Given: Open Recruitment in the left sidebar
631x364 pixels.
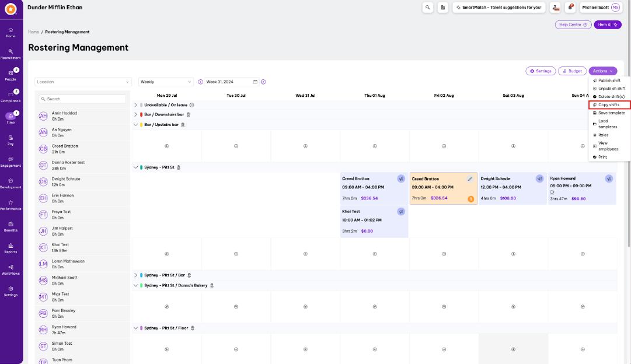Looking at the screenshot, I should [x=11, y=54].
